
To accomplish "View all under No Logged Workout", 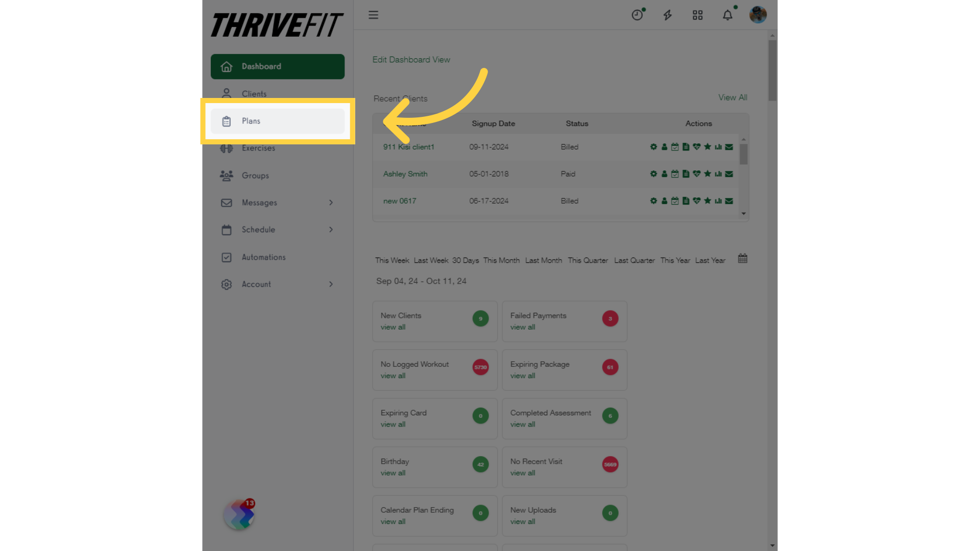I will 393,376.
